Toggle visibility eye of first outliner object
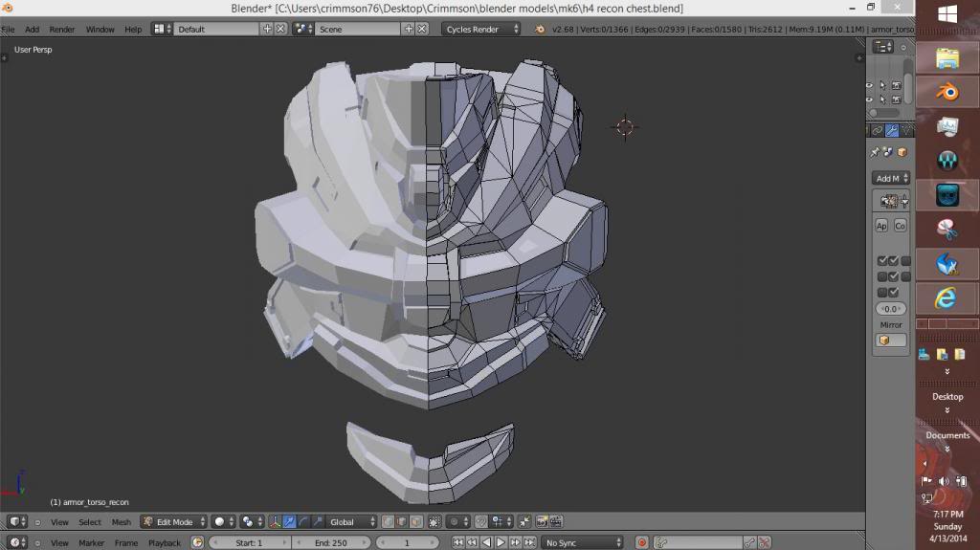This screenshot has width=980, height=550. click(870, 85)
